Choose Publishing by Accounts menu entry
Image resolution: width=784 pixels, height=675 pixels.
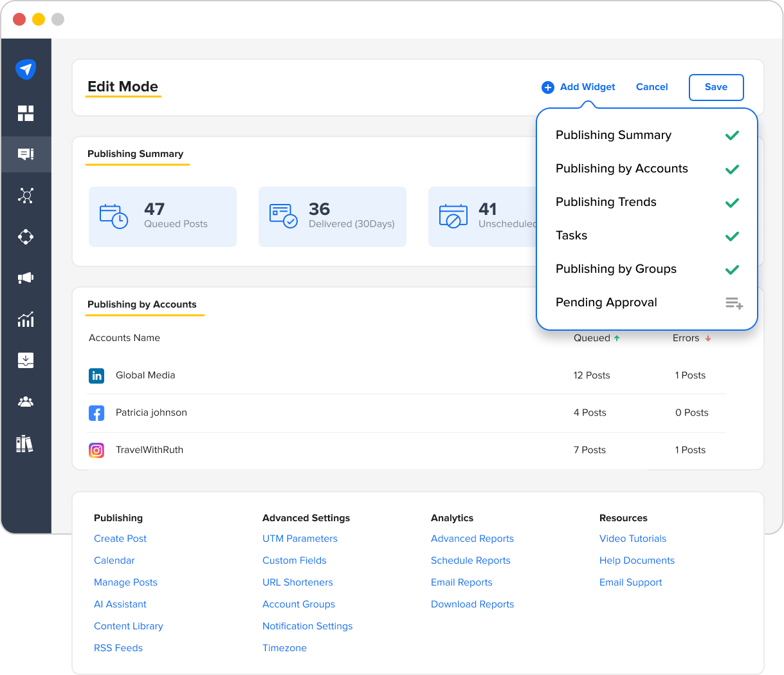(621, 169)
